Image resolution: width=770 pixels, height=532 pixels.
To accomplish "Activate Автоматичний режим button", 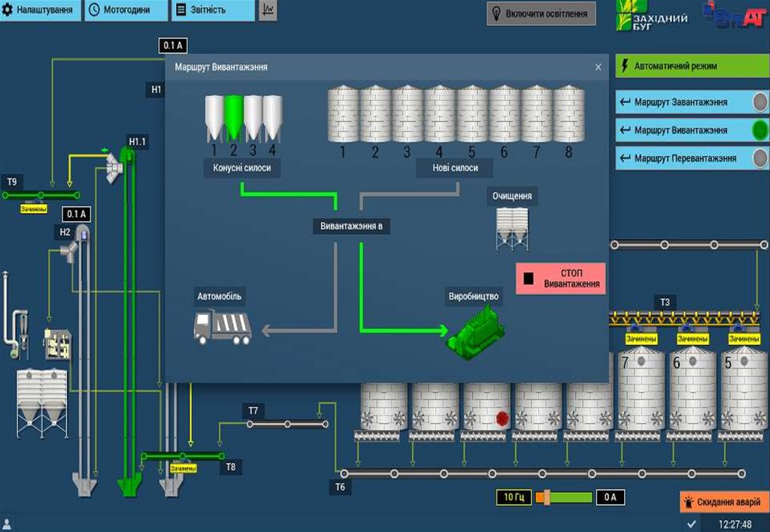I will coord(693,66).
